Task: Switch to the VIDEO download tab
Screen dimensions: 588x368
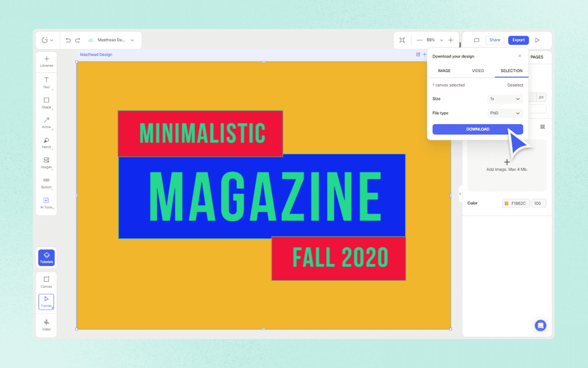Action: click(x=478, y=70)
